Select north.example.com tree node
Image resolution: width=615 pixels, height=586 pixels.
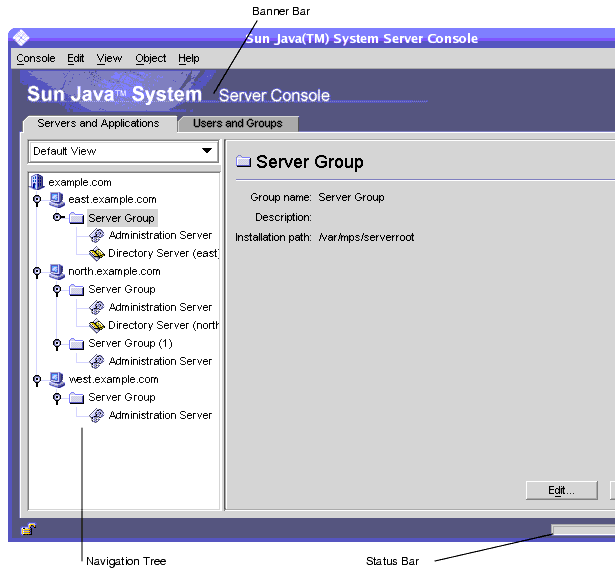point(114,271)
